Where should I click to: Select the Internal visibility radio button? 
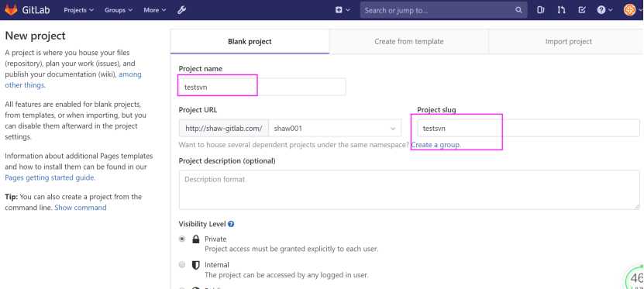(182, 265)
